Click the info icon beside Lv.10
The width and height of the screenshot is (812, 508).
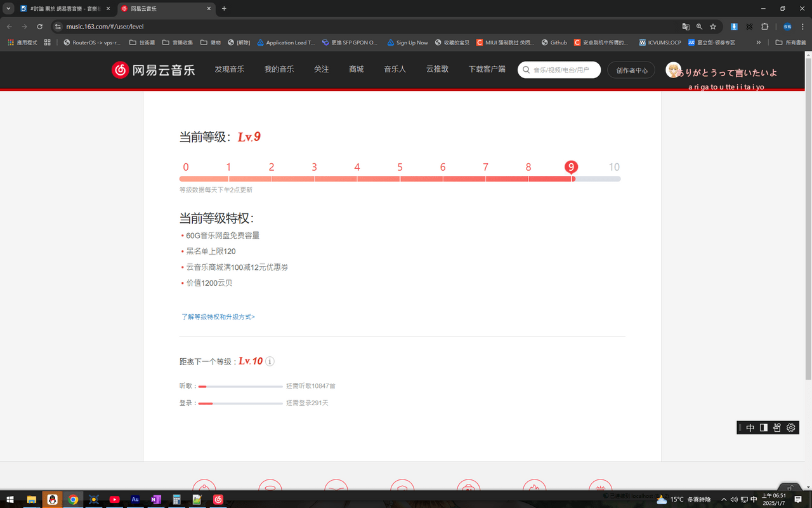[270, 361]
